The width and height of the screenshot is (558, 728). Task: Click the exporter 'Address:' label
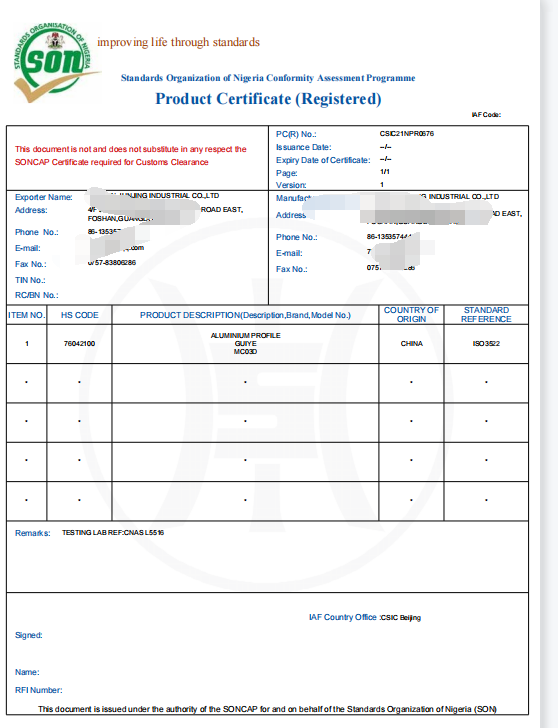click(31, 210)
